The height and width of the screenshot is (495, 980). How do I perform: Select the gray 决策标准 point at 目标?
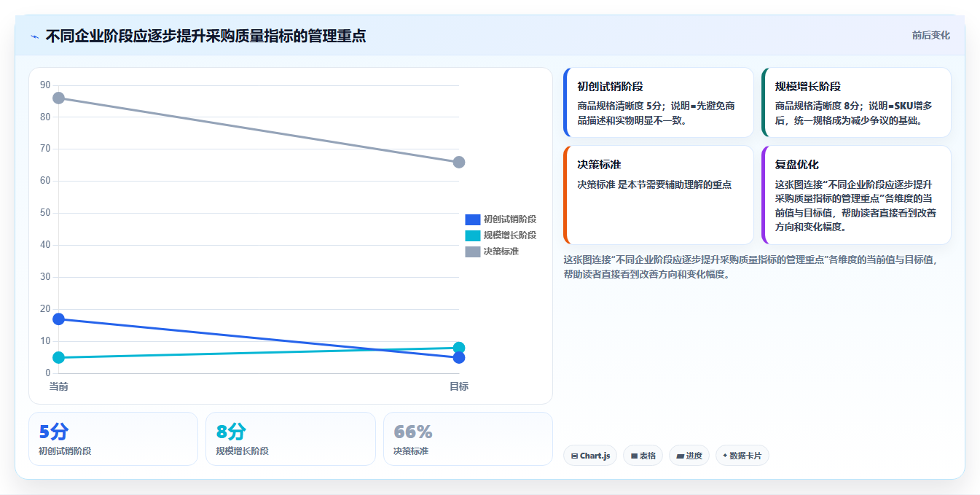pyautogui.click(x=459, y=162)
